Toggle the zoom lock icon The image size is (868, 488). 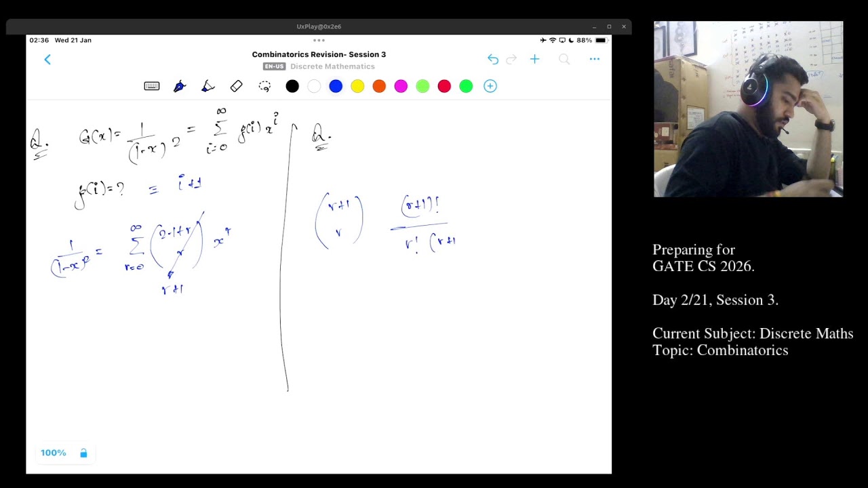coord(83,453)
